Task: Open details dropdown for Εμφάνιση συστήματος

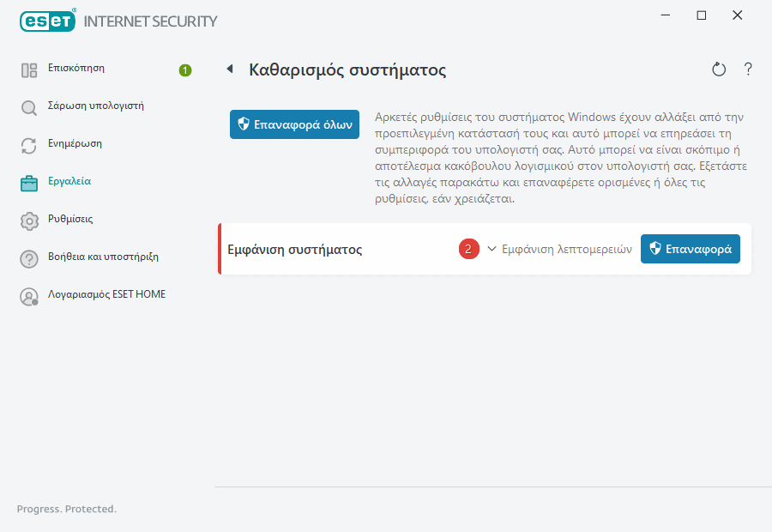Action: [x=558, y=249]
